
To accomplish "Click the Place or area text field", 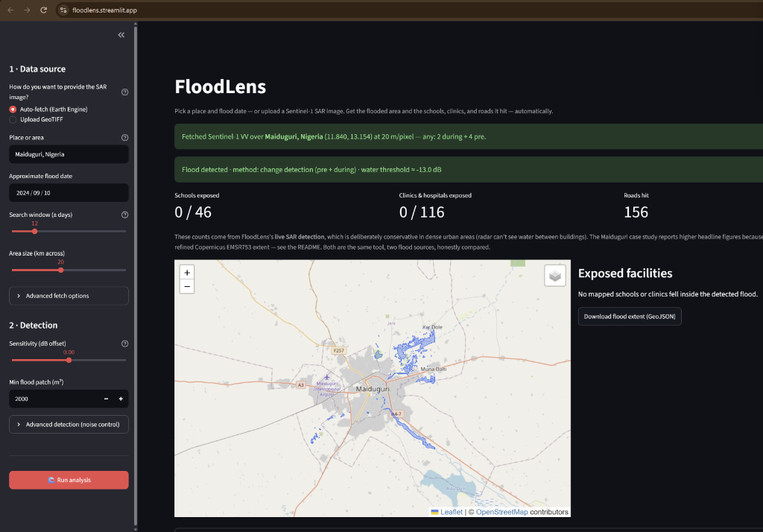I will (69, 154).
